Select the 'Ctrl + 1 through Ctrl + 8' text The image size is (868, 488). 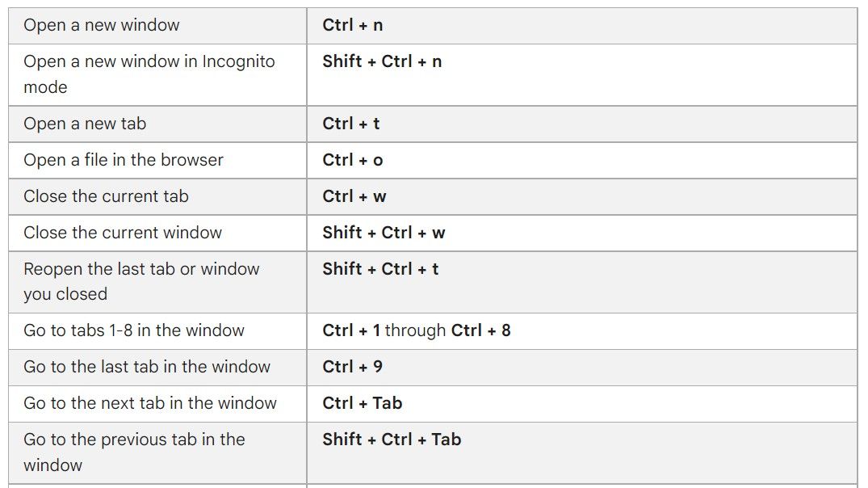[417, 330]
